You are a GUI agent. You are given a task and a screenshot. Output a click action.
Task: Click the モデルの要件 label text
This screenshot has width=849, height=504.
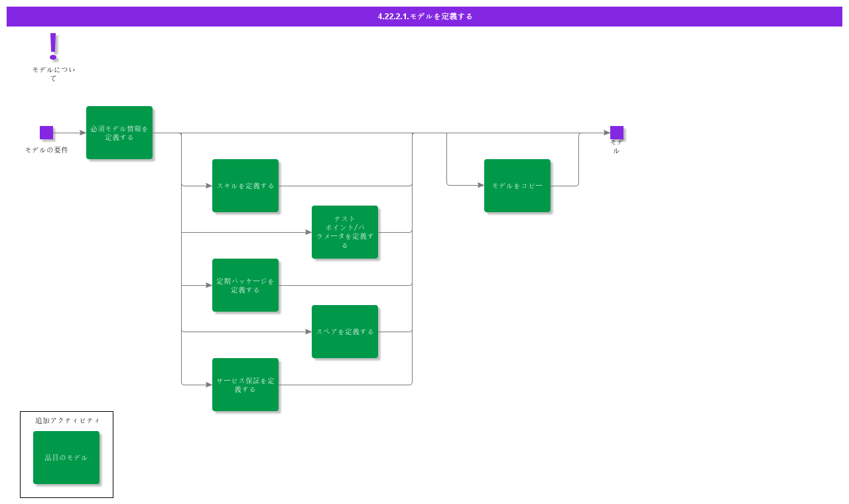click(46, 150)
